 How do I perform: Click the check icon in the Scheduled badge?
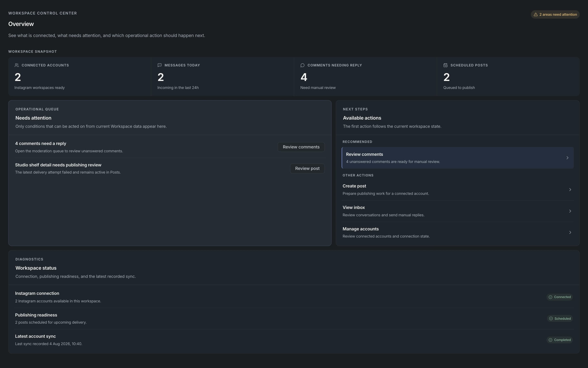[551, 319]
